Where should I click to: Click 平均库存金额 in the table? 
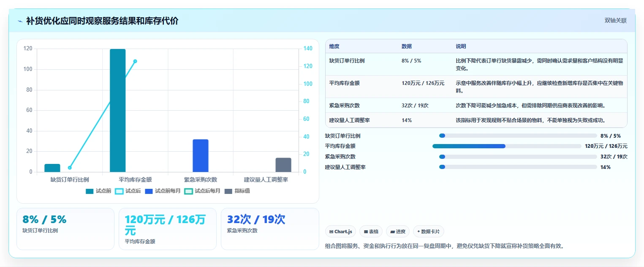point(344,83)
